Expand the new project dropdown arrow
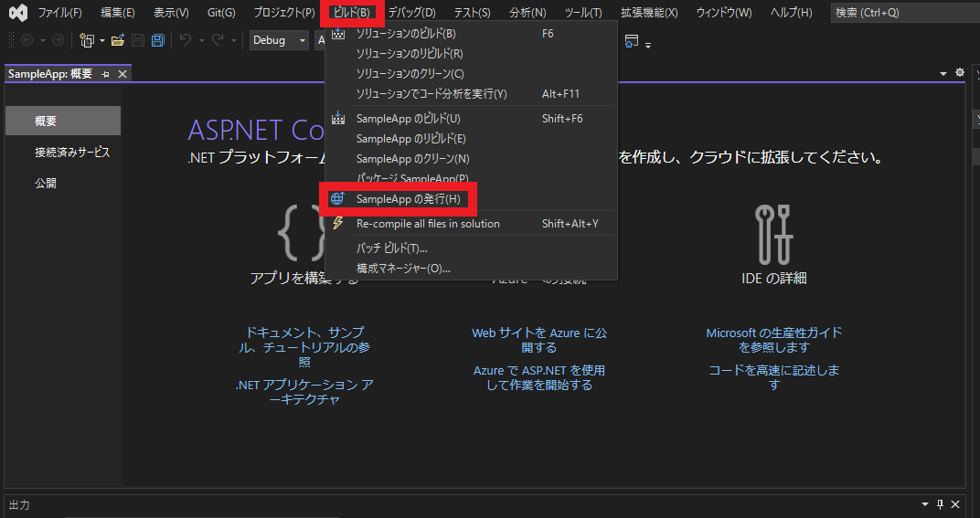This screenshot has height=518, width=980. point(102,40)
